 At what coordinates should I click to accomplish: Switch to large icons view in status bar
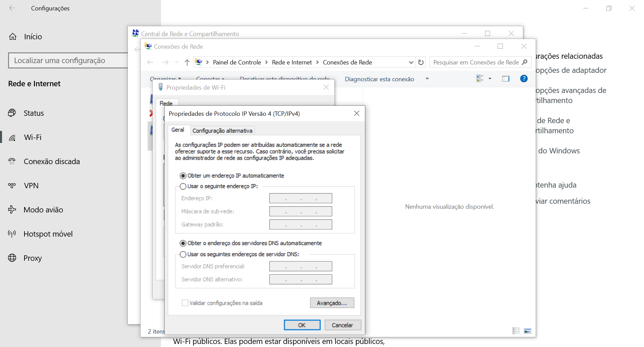(x=528, y=331)
